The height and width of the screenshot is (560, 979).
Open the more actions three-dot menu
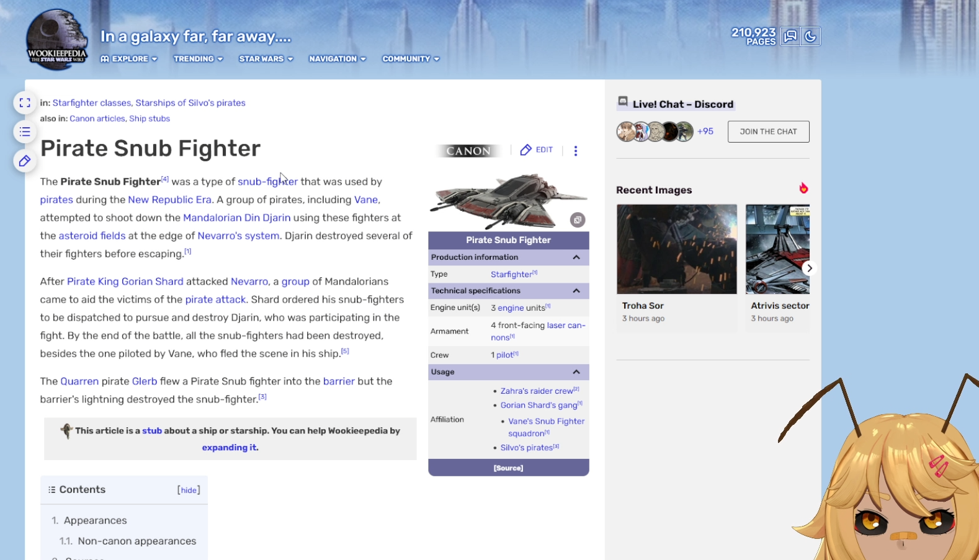[x=576, y=151]
